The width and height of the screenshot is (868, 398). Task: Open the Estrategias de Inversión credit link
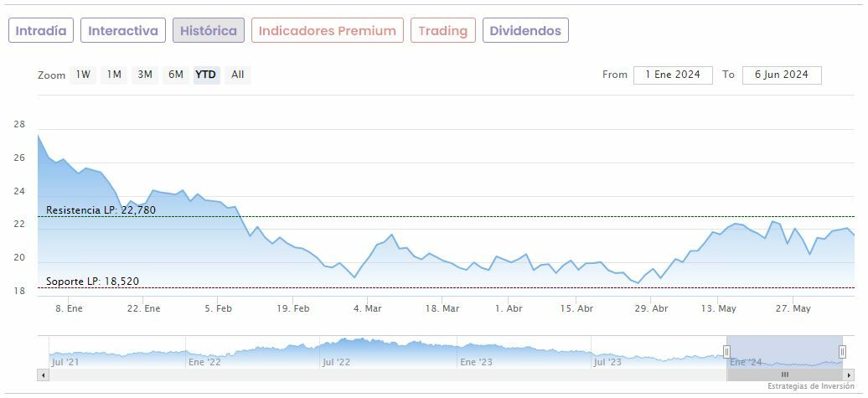coord(810,386)
